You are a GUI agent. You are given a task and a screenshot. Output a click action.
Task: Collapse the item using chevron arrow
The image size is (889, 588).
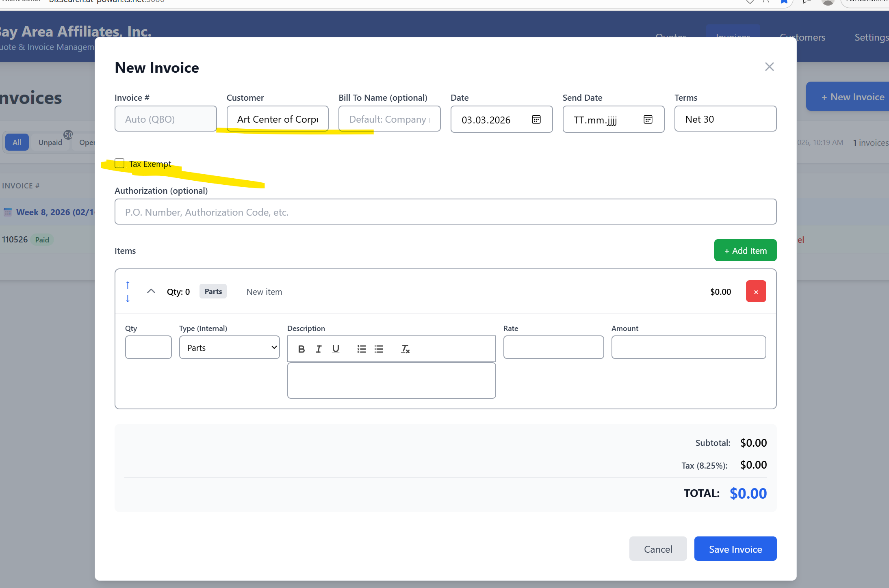151,291
